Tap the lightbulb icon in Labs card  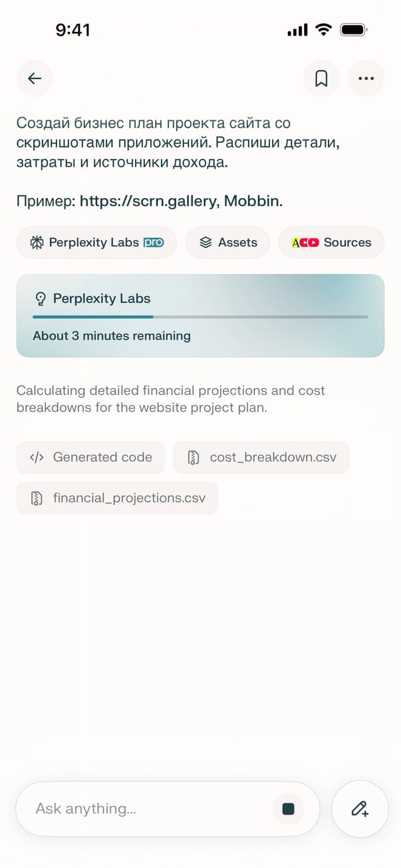41,298
